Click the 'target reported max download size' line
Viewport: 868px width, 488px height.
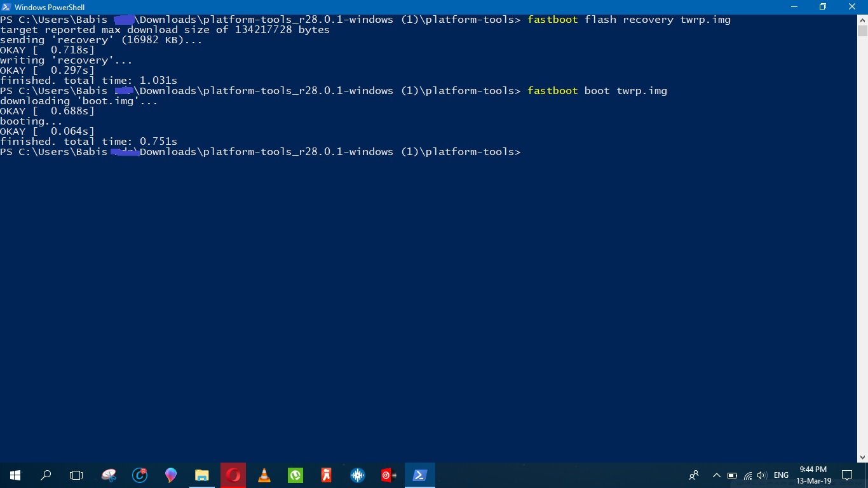click(x=165, y=30)
